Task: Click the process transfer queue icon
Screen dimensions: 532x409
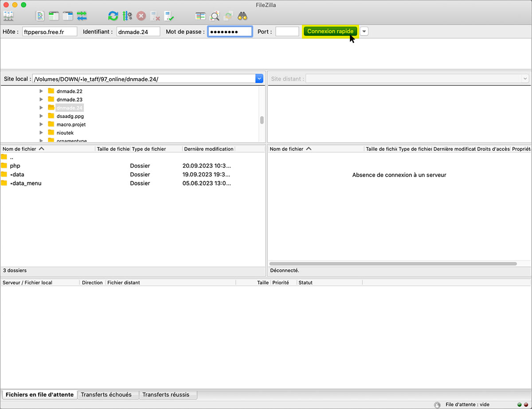Action: [x=127, y=16]
